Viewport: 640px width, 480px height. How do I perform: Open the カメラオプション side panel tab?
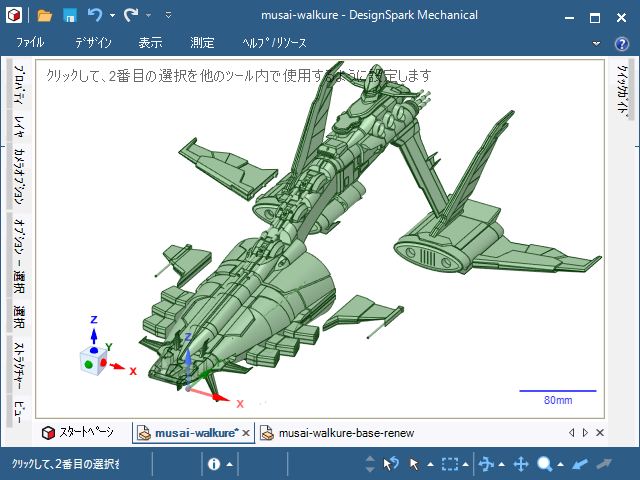tap(18, 176)
